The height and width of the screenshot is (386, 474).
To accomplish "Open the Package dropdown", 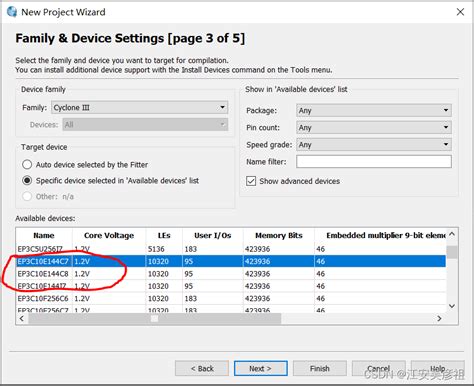I will point(374,110).
